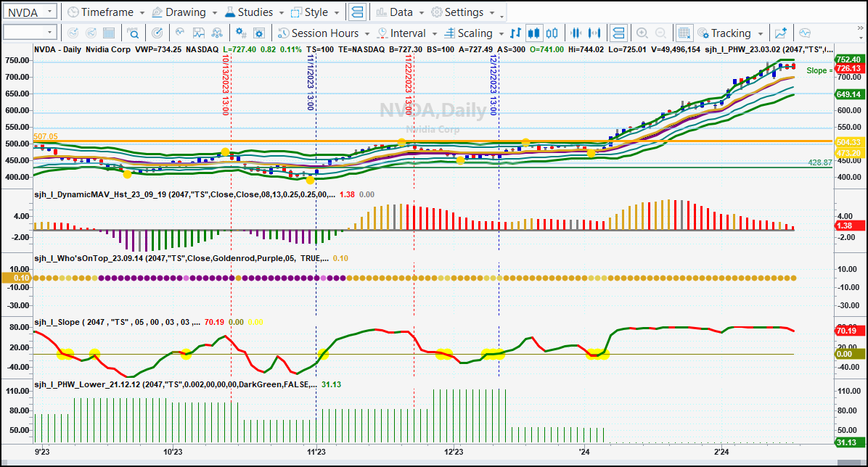Expand the Style dropdown arrow

click(x=337, y=13)
